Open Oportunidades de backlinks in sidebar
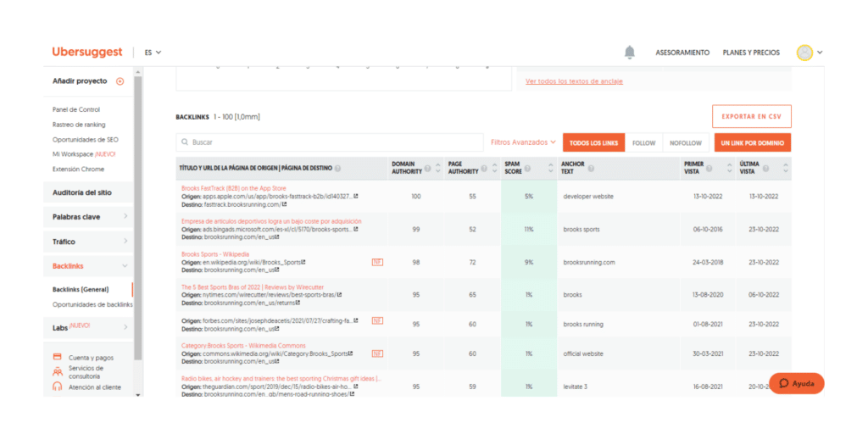This screenshot has height=434, width=868. [92, 304]
